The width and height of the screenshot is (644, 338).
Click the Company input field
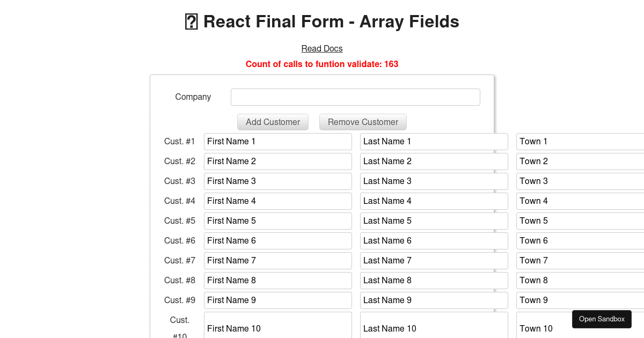tap(355, 97)
